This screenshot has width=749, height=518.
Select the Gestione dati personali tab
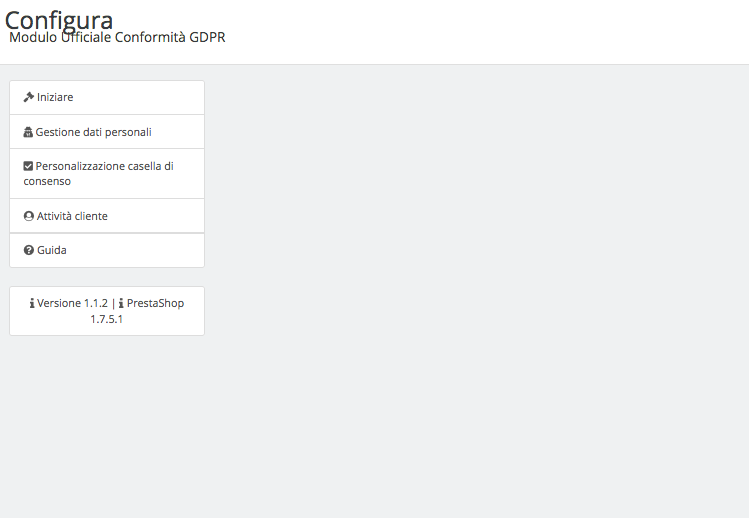point(107,131)
